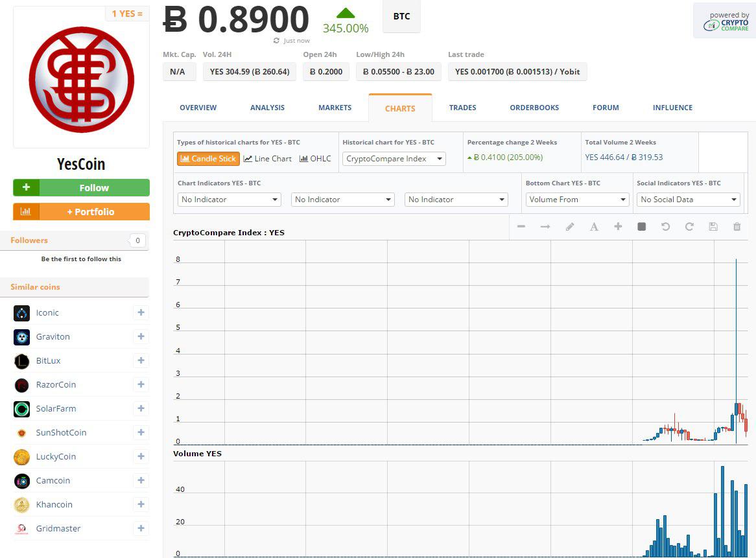This screenshot has width=756, height=558.
Task: Open the drawing color square swatch
Action: point(642,226)
